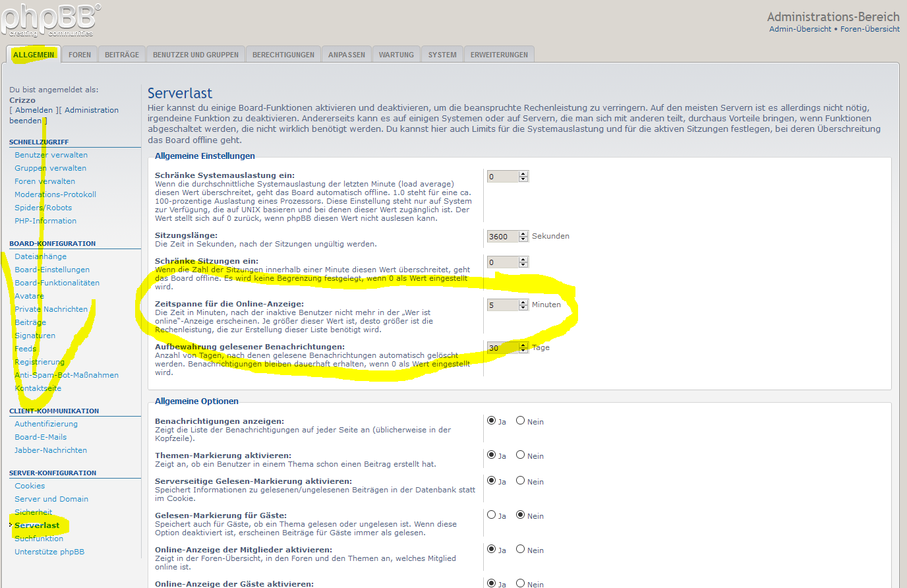907x588 pixels.
Task: Open the Admin-Übersicht link
Action: pos(800,29)
